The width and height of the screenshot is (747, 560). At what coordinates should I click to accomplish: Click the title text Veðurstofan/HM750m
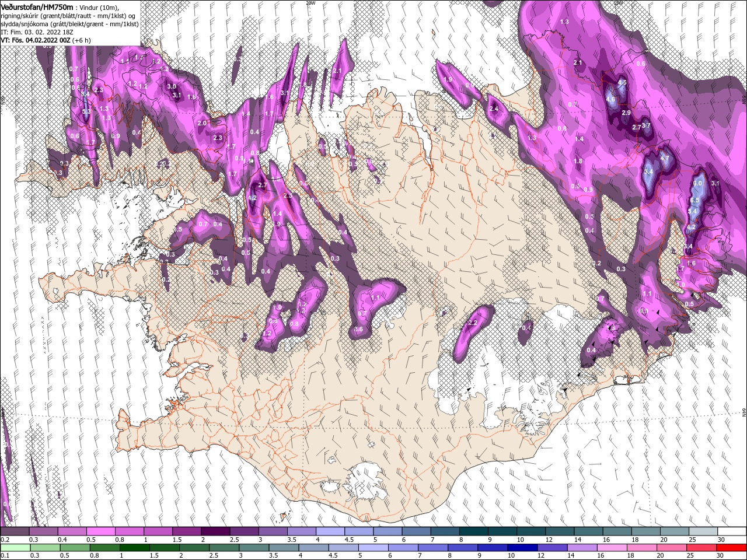pyautogui.click(x=37, y=6)
